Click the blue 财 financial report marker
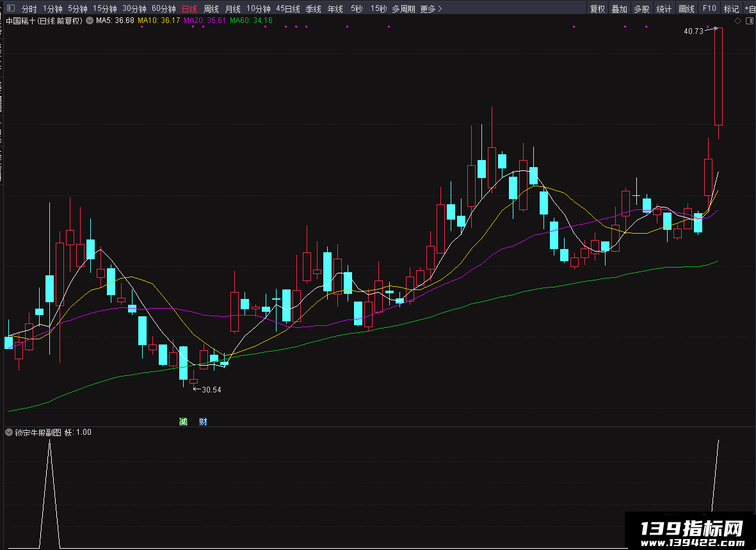The height and width of the screenshot is (550, 756). [203, 422]
